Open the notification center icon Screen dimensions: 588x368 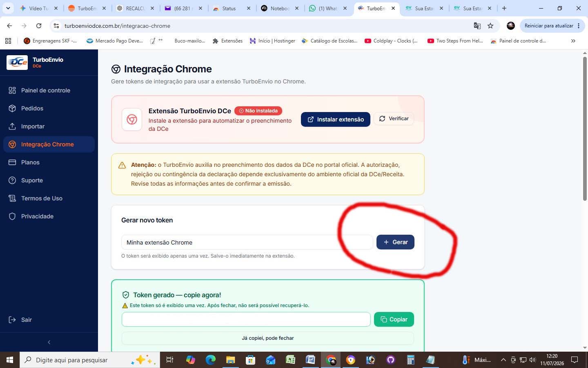575,360
